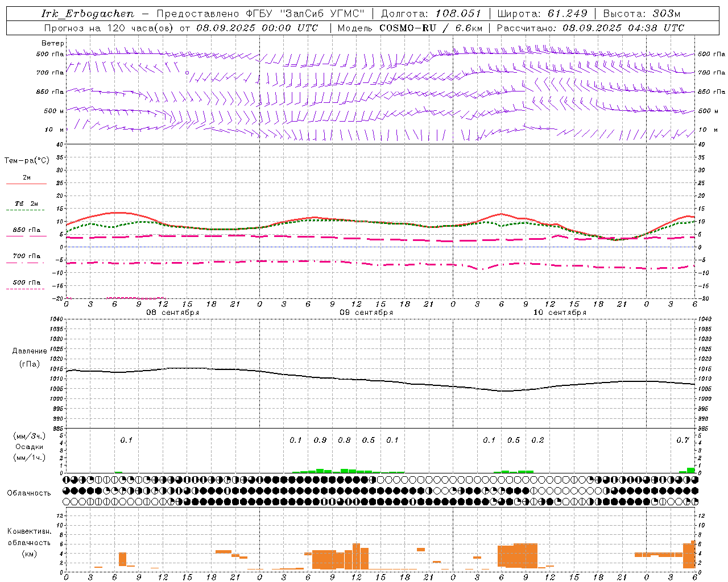Click the station name Irk_Erbogachen
The image size is (728, 582).
click(x=88, y=14)
